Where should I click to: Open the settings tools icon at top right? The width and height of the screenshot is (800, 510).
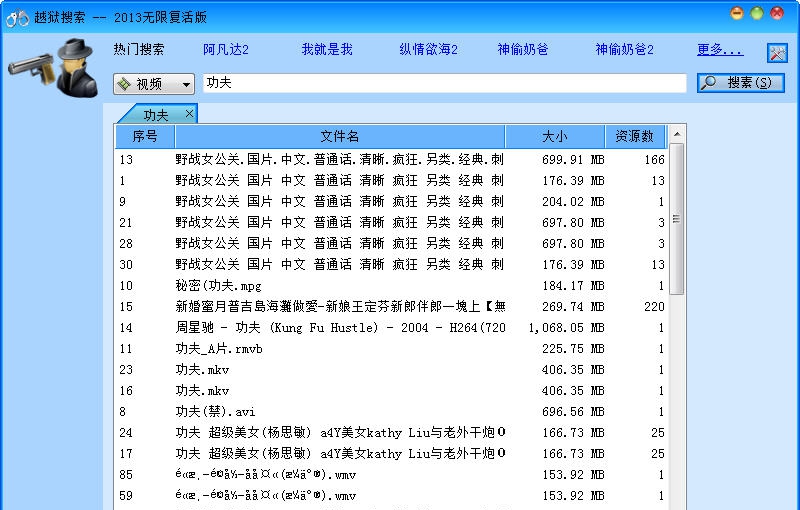point(777,53)
